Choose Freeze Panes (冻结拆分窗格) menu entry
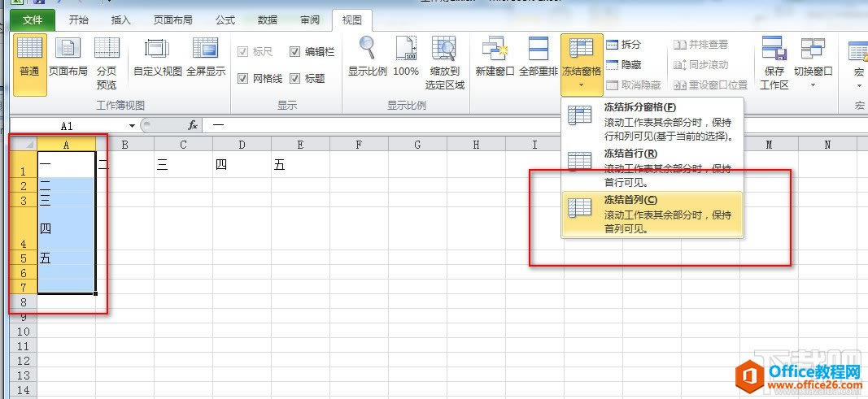 (652, 120)
